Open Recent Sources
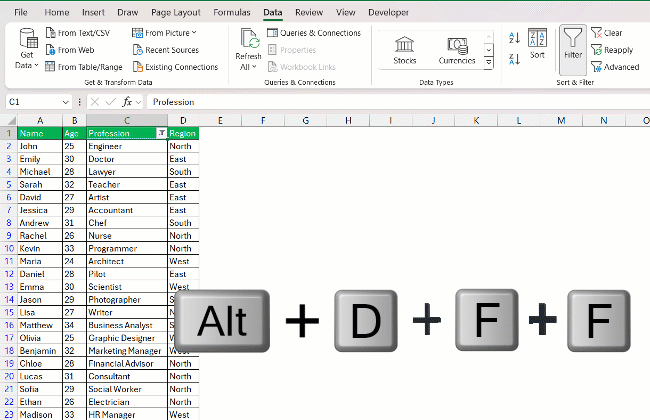This screenshot has height=420, width=650. click(166, 50)
